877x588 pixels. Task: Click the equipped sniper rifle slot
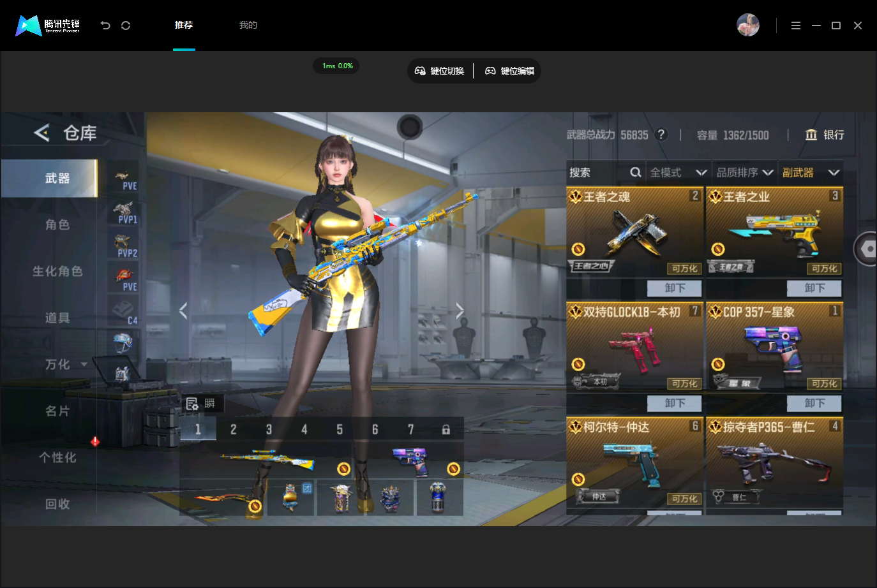pos(267,459)
